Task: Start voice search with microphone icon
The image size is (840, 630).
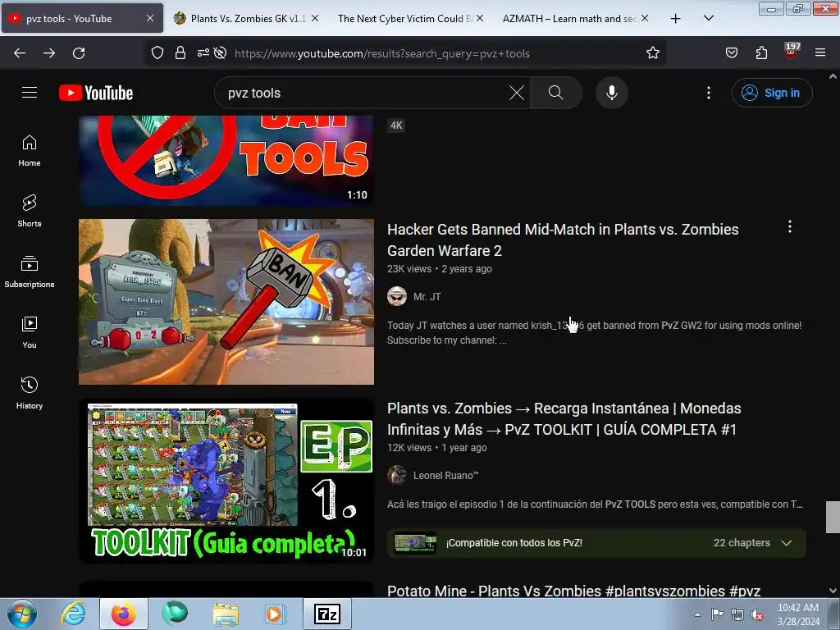Action: click(x=611, y=93)
